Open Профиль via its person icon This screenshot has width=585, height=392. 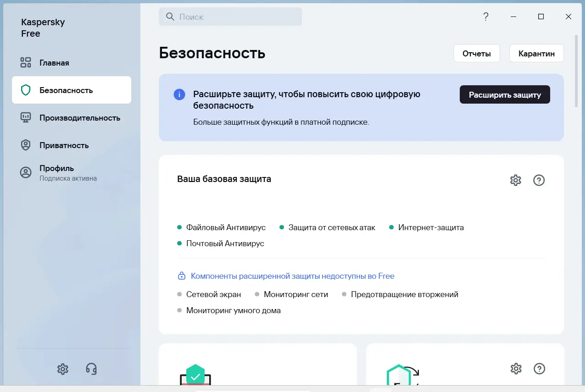[25, 172]
